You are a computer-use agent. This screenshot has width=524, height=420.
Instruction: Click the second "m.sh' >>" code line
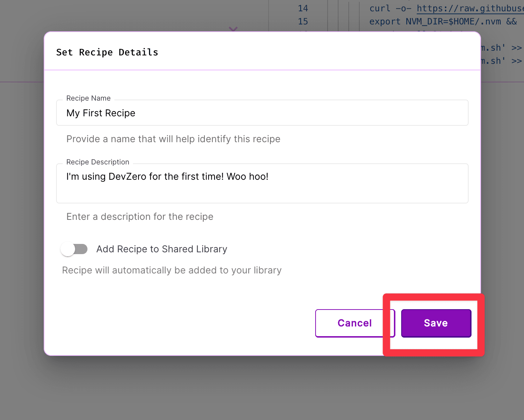[x=501, y=61]
